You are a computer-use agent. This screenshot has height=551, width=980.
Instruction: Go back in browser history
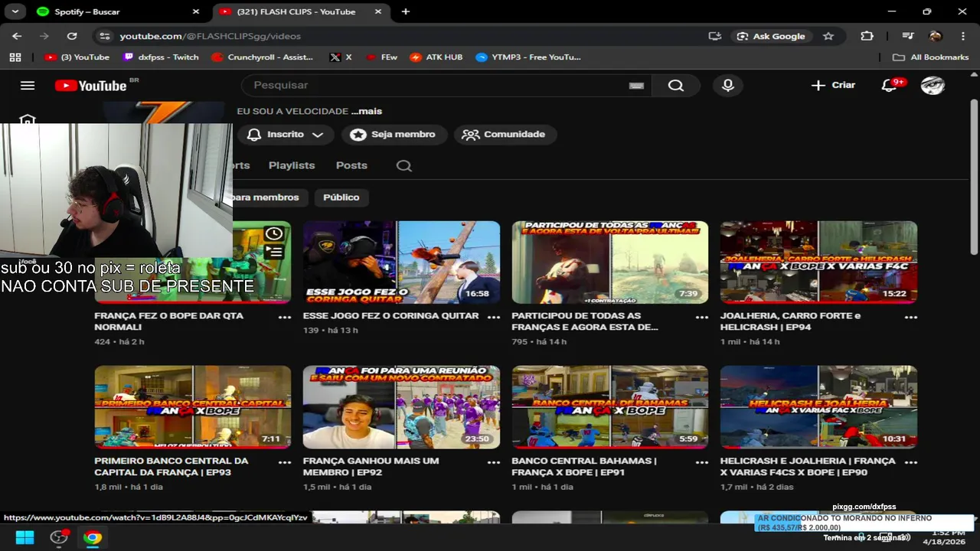(x=17, y=36)
